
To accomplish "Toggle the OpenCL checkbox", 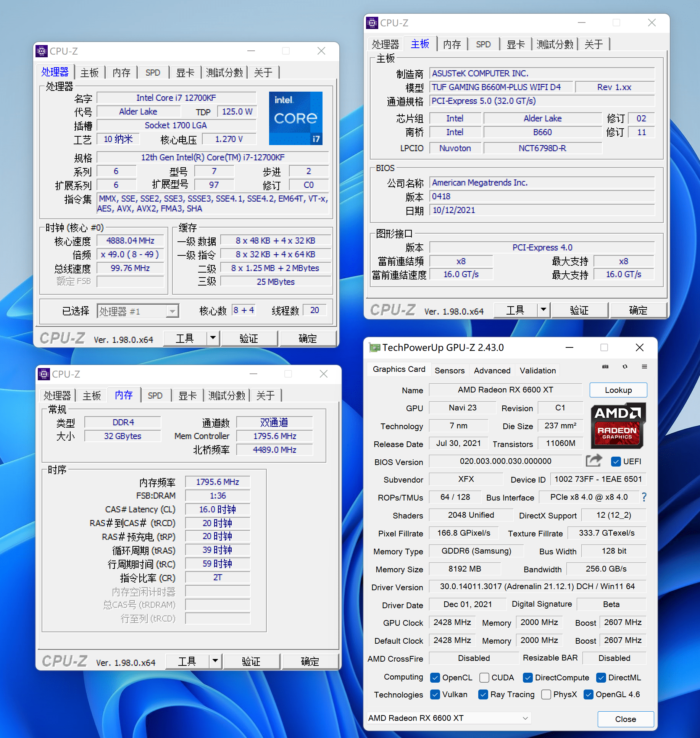I will click(435, 678).
